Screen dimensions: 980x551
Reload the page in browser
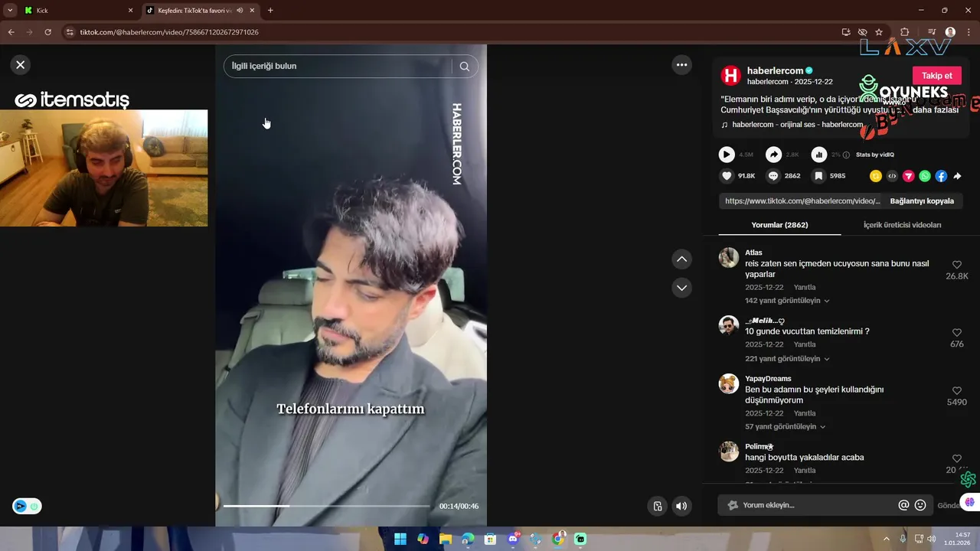(x=47, y=32)
